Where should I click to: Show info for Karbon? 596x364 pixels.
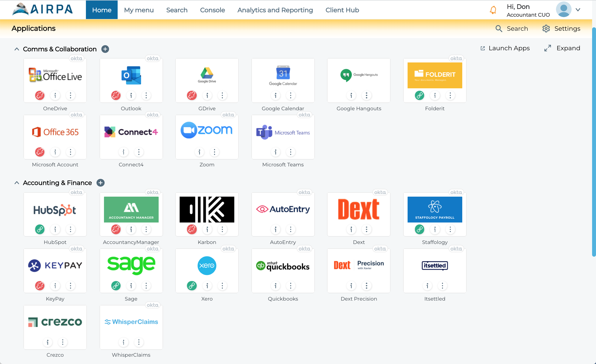click(x=207, y=229)
